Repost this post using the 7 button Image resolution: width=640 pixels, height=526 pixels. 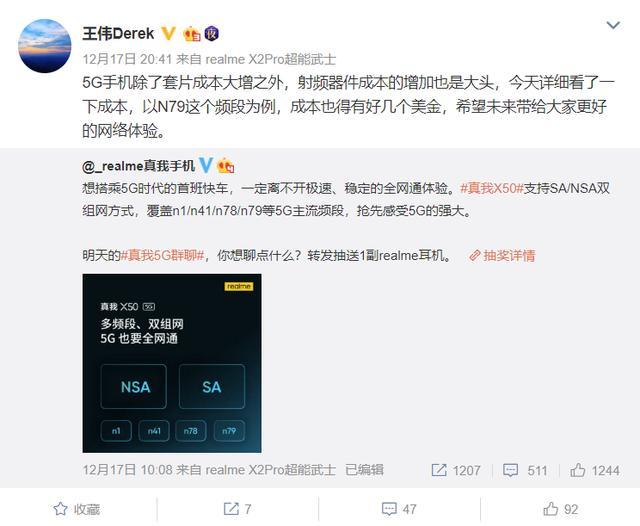click(x=237, y=509)
